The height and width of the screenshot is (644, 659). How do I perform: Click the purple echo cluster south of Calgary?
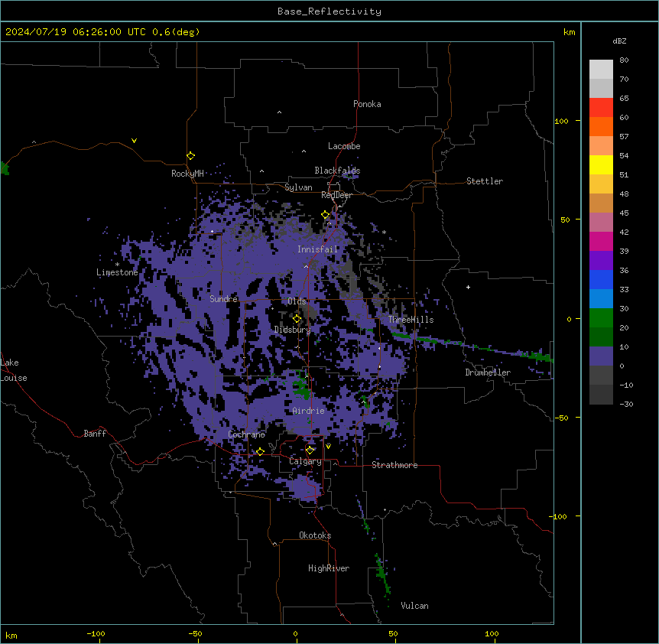pyautogui.click(x=307, y=488)
